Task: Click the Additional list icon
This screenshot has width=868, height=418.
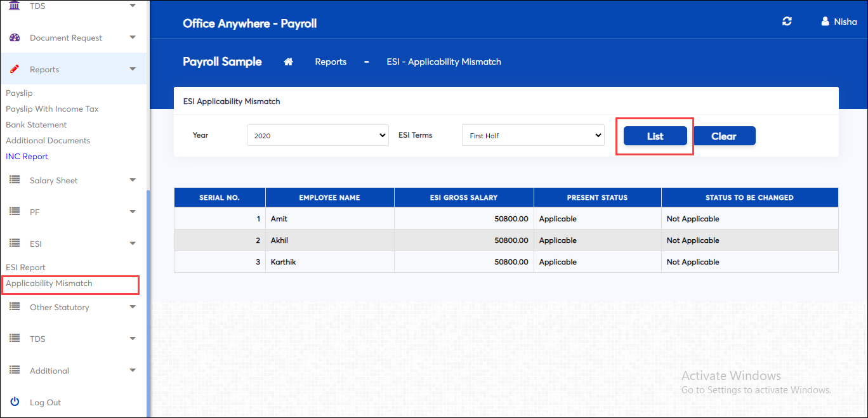Action: 15,370
